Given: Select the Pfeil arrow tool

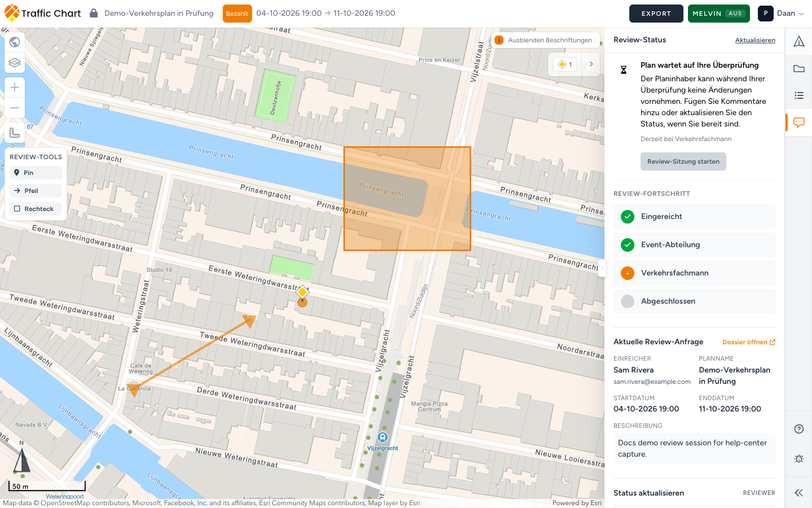Looking at the screenshot, I should pos(36,191).
